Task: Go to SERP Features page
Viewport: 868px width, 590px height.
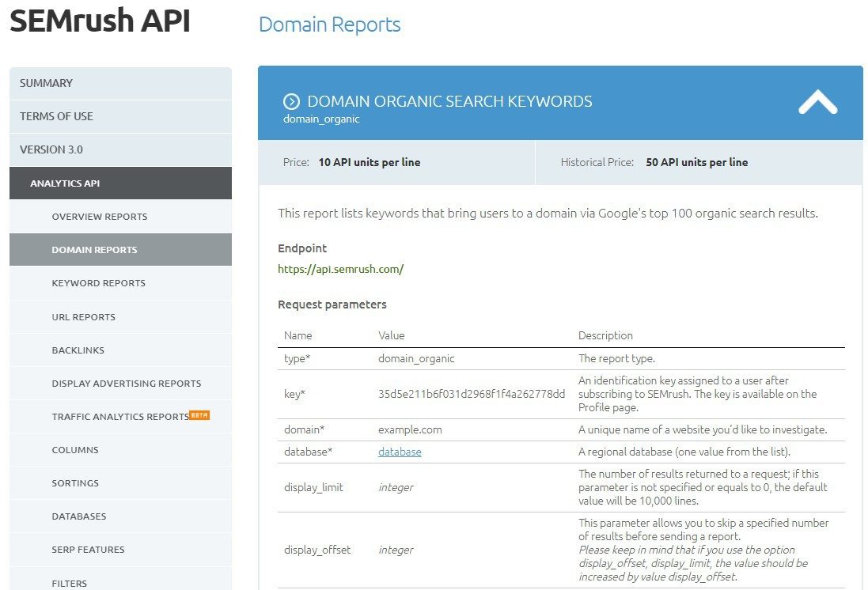Action: tap(121, 549)
